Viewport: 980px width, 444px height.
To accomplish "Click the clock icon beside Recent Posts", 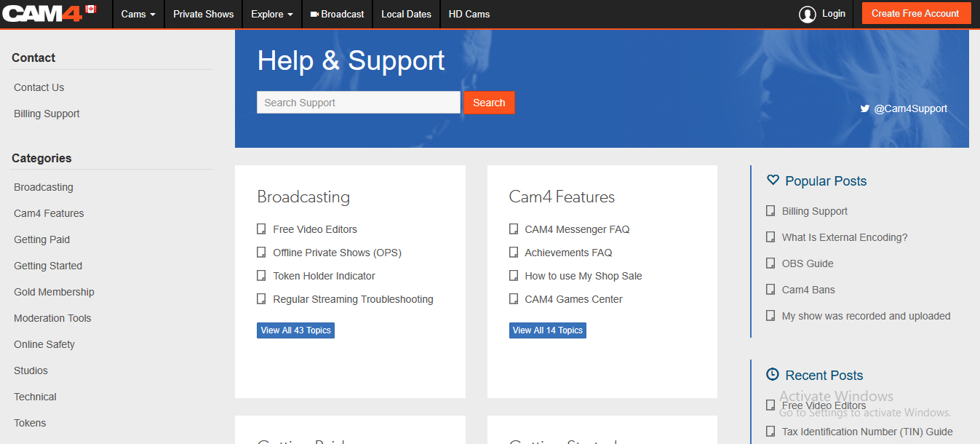I will pos(773,374).
